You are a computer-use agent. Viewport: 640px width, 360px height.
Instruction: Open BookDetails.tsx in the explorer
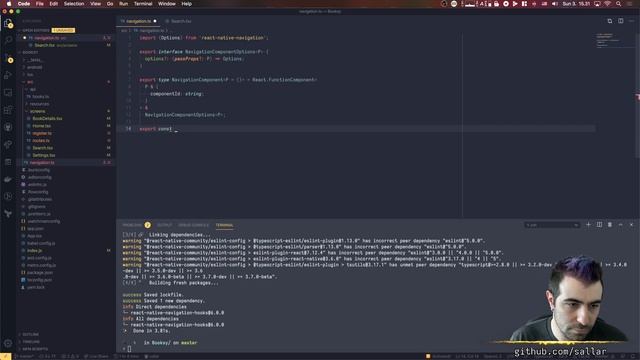coord(47,118)
